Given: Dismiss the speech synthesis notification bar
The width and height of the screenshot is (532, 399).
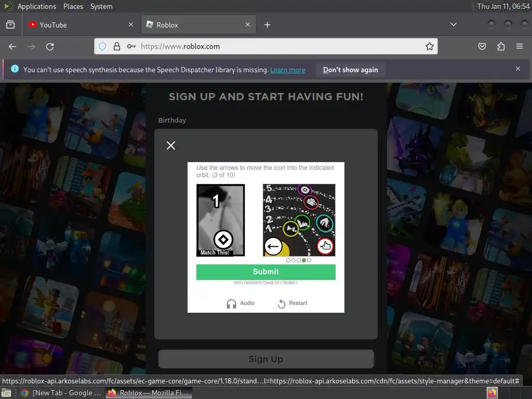Looking at the screenshot, I should coord(518,69).
